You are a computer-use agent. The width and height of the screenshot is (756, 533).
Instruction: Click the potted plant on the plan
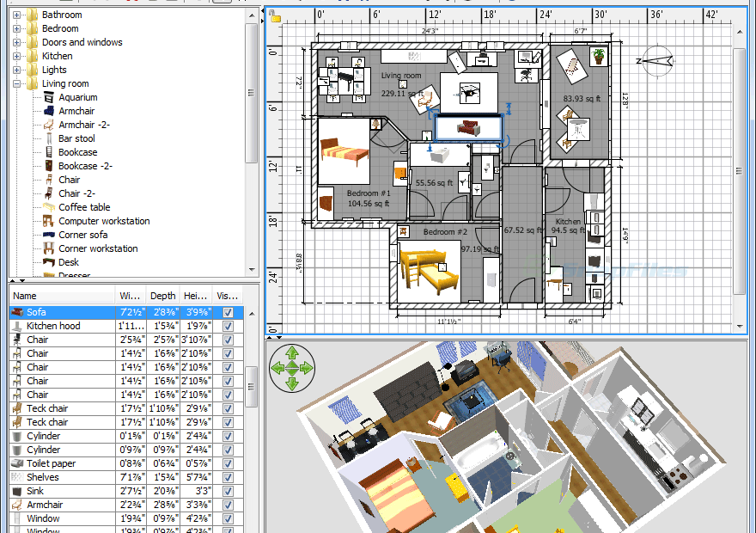598,57
